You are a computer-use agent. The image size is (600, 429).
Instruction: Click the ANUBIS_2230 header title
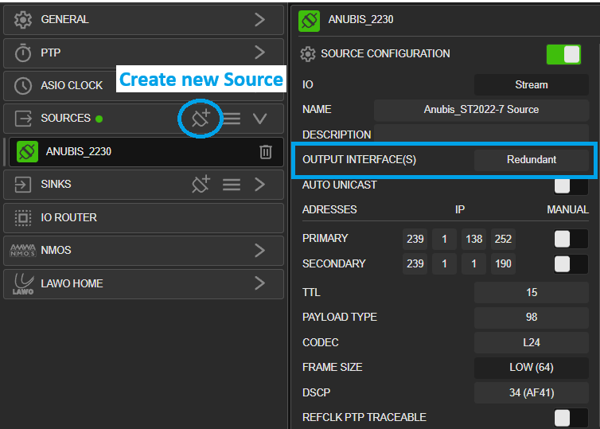[360, 20]
